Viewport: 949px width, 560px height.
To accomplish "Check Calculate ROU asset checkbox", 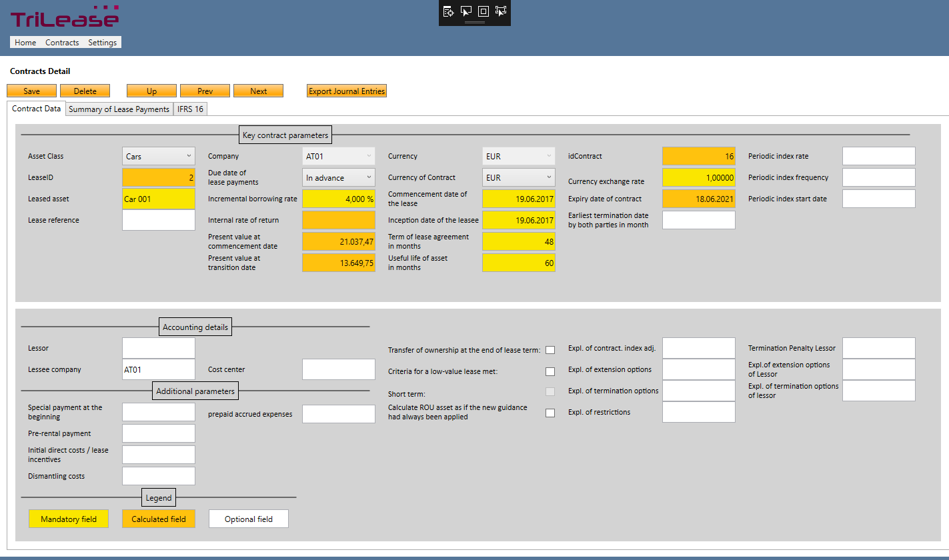I will 550,413.
